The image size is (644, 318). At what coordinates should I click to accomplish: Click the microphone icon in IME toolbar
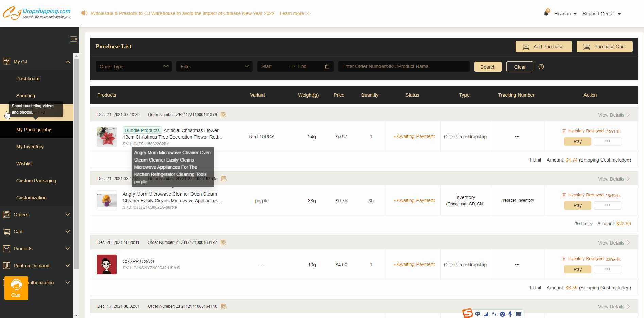[x=510, y=314]
